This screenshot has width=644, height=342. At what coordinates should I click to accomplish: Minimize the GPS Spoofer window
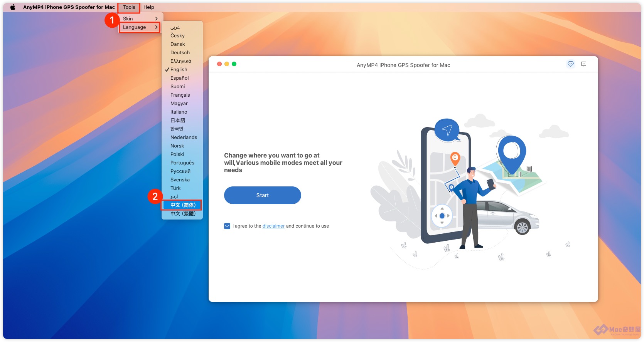coord(227,64)
